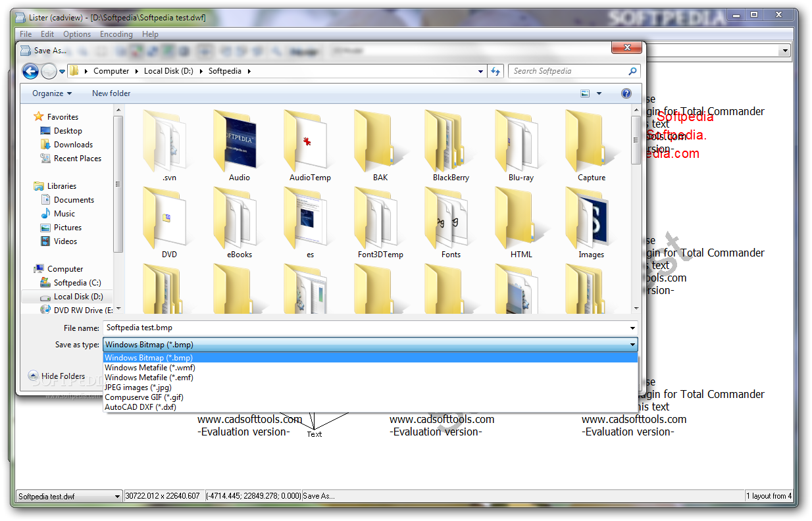812x521 pixels.
Task: Choose Windows Metafile (*.wmf) format
Action: (x=370, y=368)
